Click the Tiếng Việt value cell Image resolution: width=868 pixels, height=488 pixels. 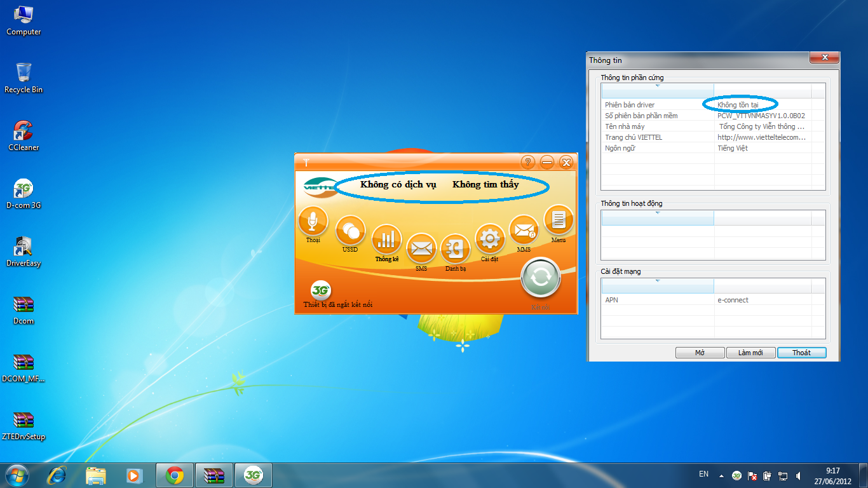click(733, 148)
